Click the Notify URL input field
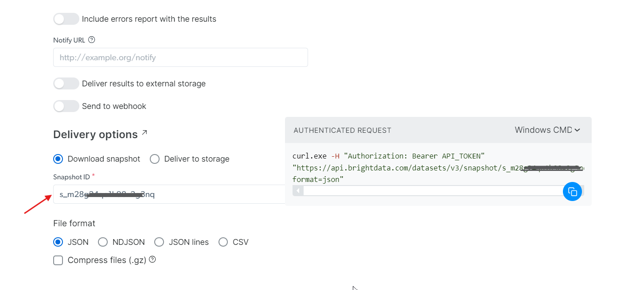644x290 pixels. click(180, 58)
